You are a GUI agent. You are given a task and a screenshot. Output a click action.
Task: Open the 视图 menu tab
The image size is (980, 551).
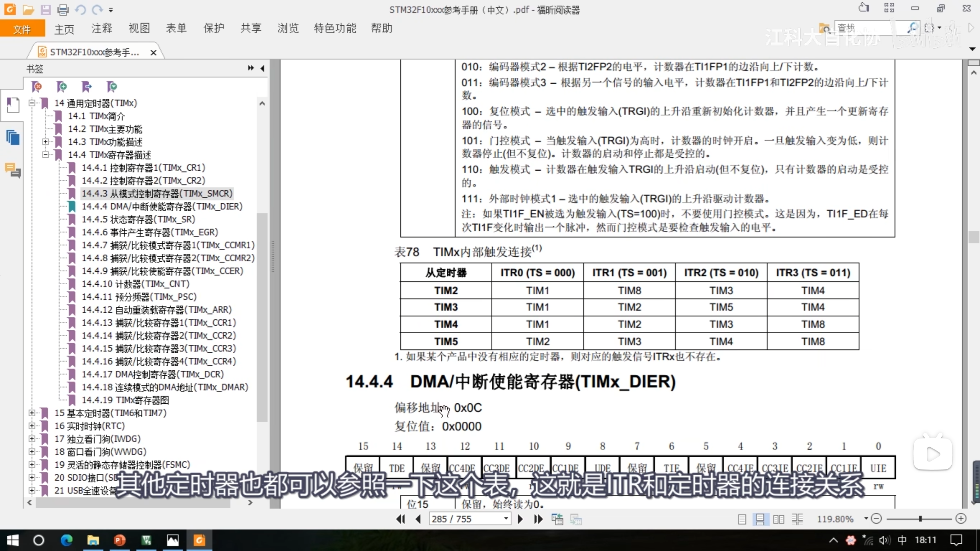pos(139,28)
